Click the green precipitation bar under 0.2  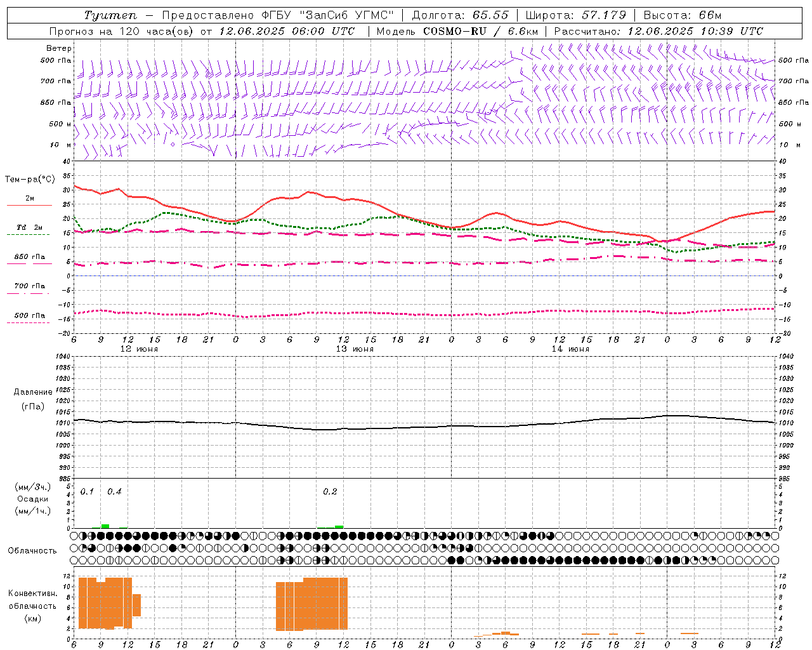(x=339, y=527)
